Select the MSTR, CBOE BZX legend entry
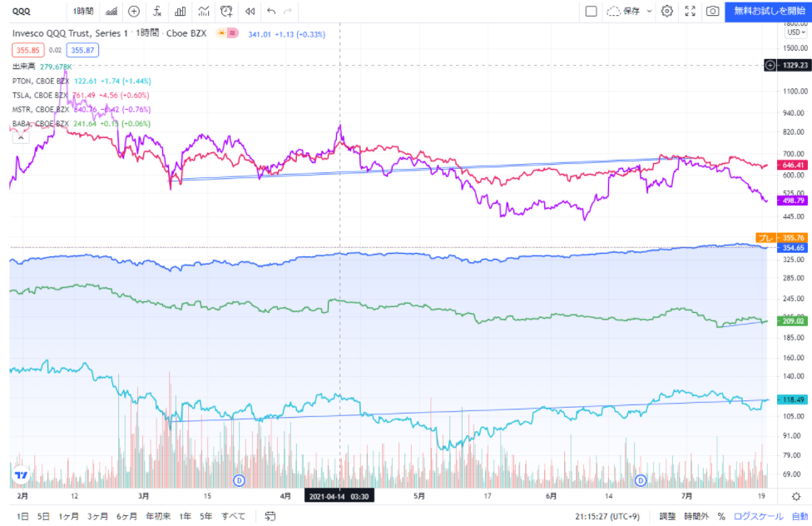 click(x=41, y=109)
